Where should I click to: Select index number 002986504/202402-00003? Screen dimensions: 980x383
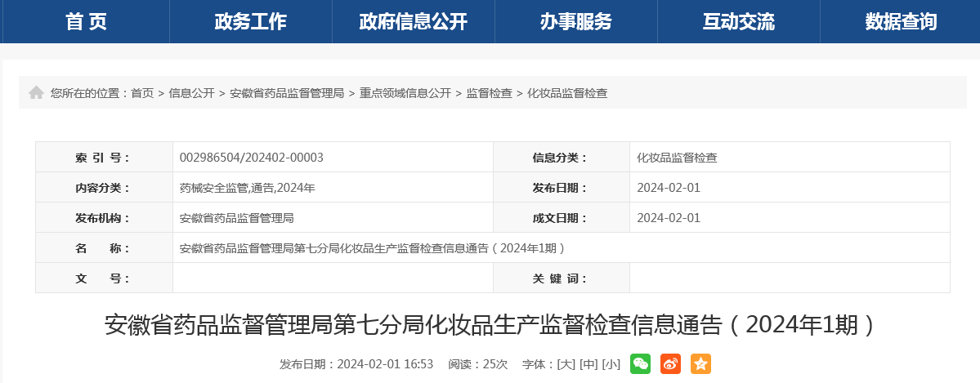point(251,158)
